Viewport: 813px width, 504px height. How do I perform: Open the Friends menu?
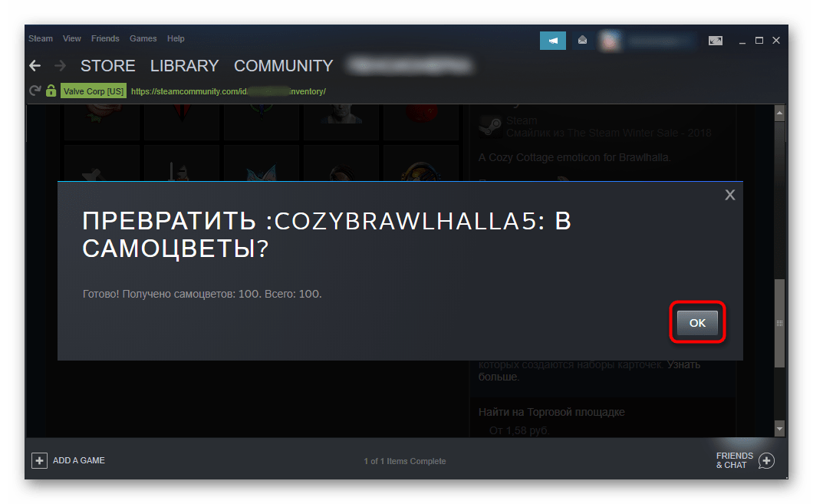click(105, 38)
